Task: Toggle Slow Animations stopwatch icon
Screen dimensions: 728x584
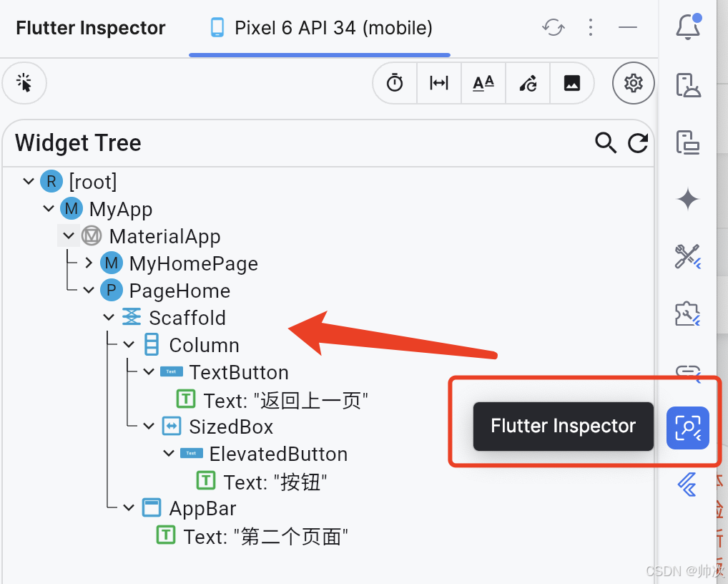Action: (x=395, y=83)
